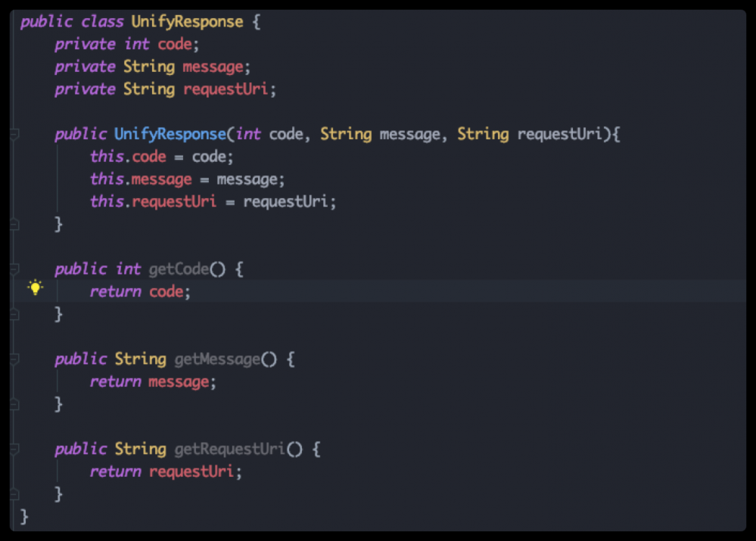756x541 pixels.
Task: Click the getMessage method name
Action: pyautogui.click(x=217, y=359)
